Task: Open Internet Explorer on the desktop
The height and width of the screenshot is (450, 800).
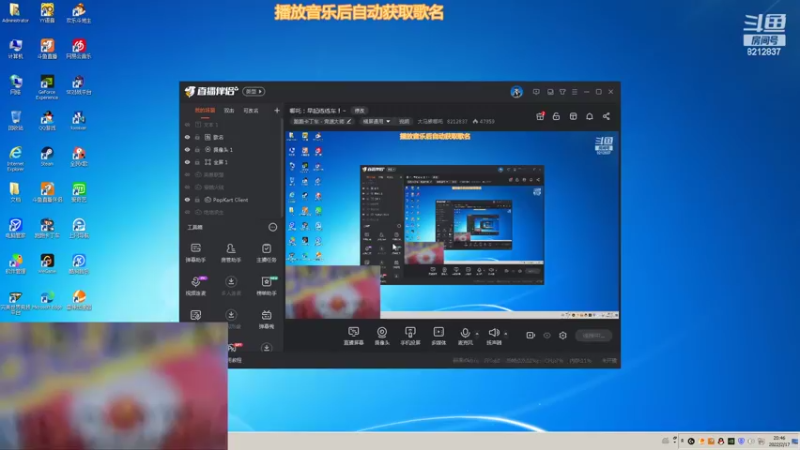Action: [15, 158]
